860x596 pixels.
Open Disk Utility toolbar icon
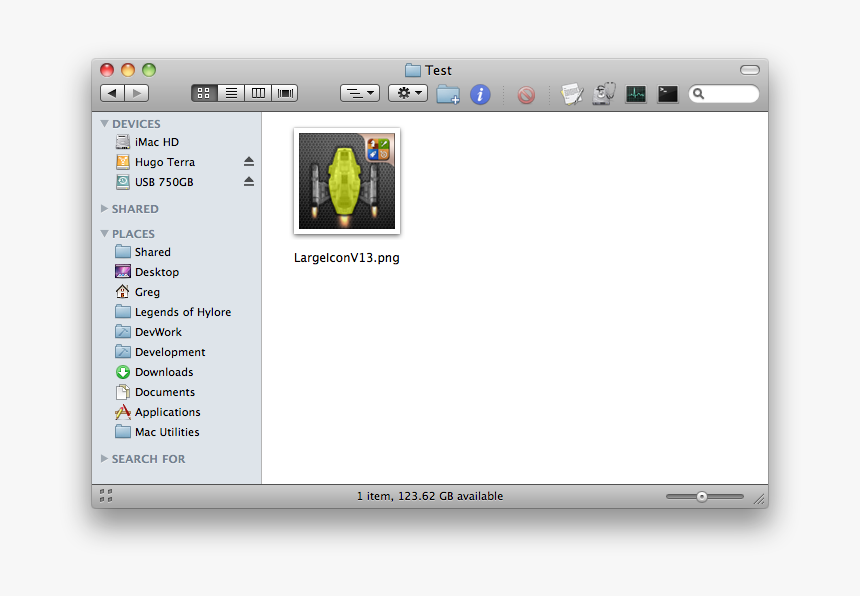(602, 93)
